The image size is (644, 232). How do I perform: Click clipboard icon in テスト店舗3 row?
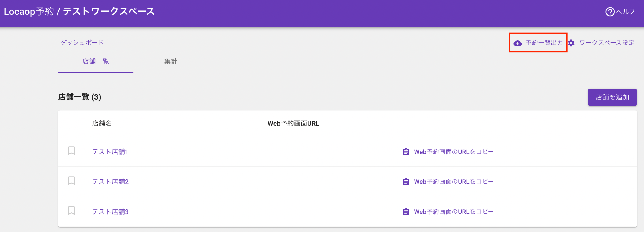tap(406, 212)
